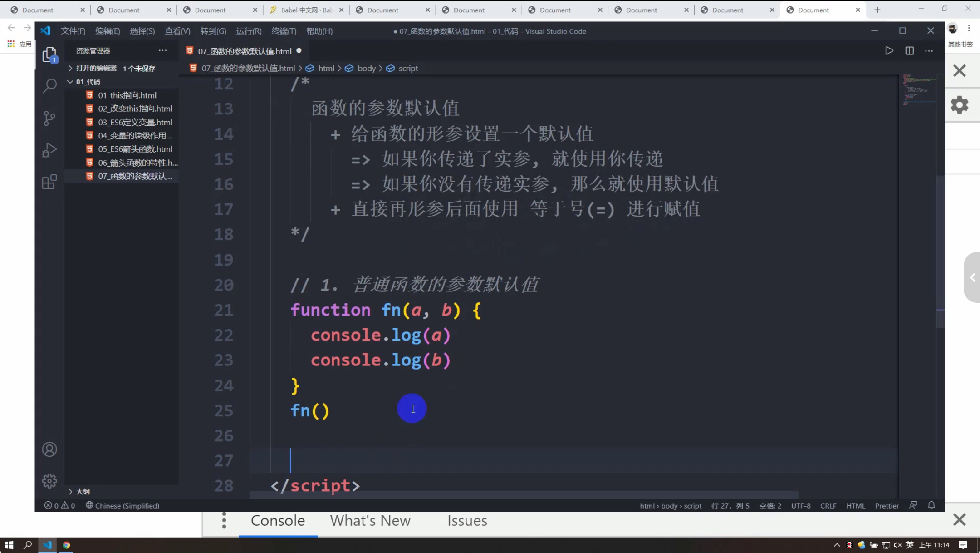Click the code minimap preview

(919, 90)
